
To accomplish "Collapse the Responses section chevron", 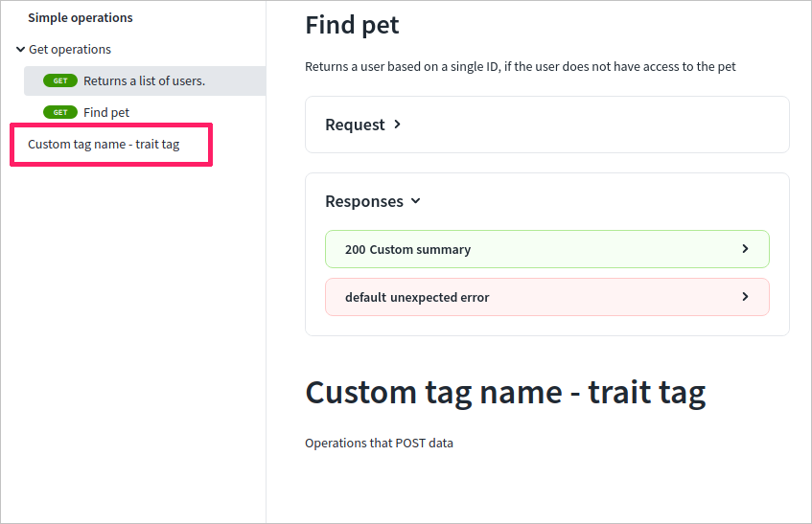I will tap(415, 201).
